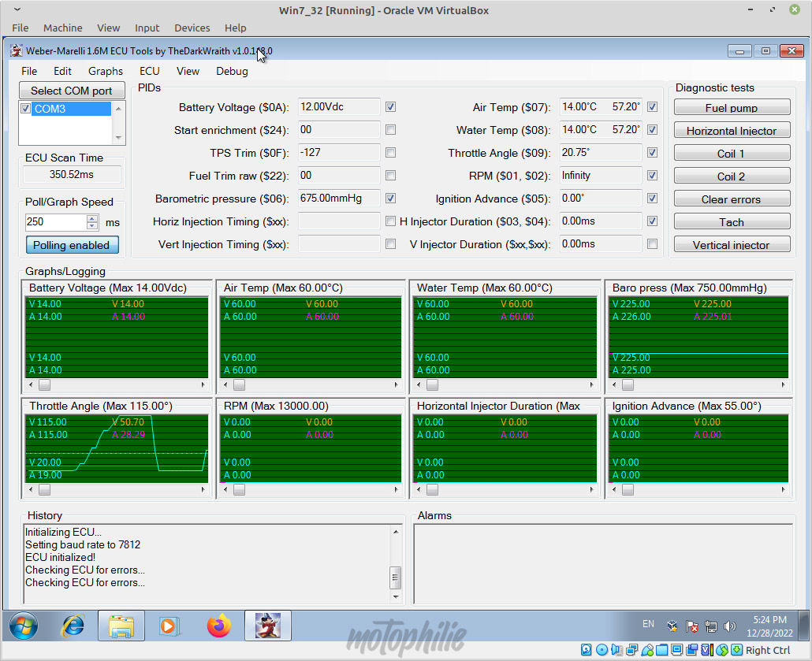The image size is (812, 661).
Task: Click the VirtualBox CPU status icon
Action: click(707, 650)
